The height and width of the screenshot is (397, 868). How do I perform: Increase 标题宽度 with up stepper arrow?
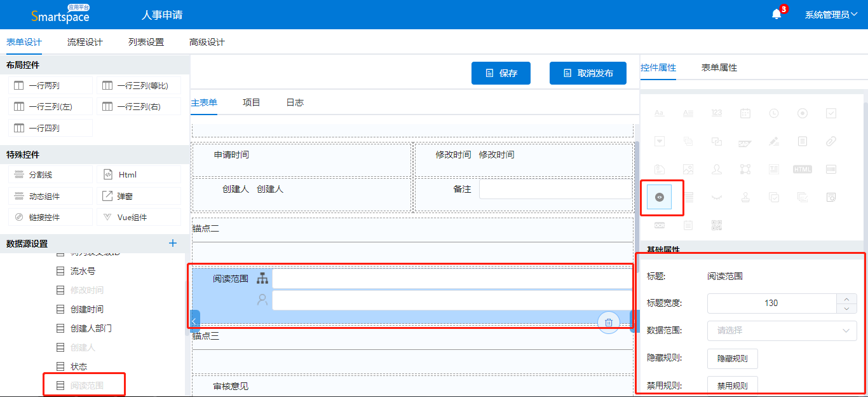click(846, 298)
